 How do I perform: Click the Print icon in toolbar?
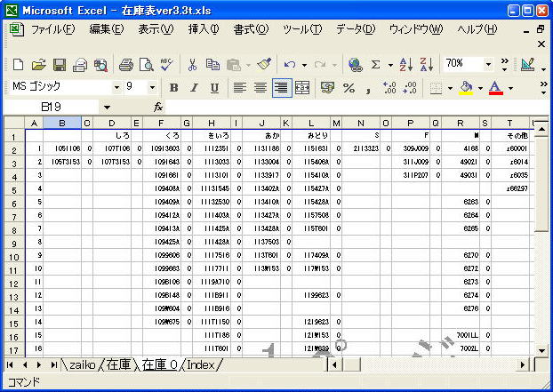[x=125, y=65]
